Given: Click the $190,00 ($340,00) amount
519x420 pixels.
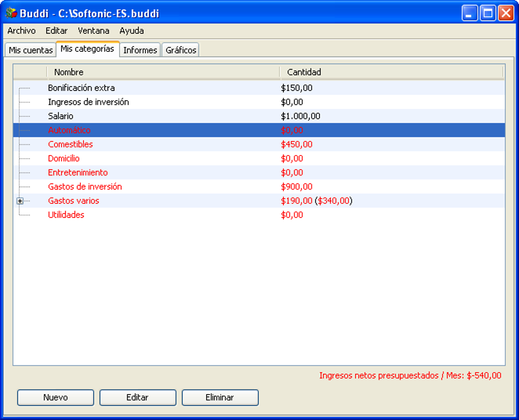Looking at the screenshot, I should pos(316,201).
